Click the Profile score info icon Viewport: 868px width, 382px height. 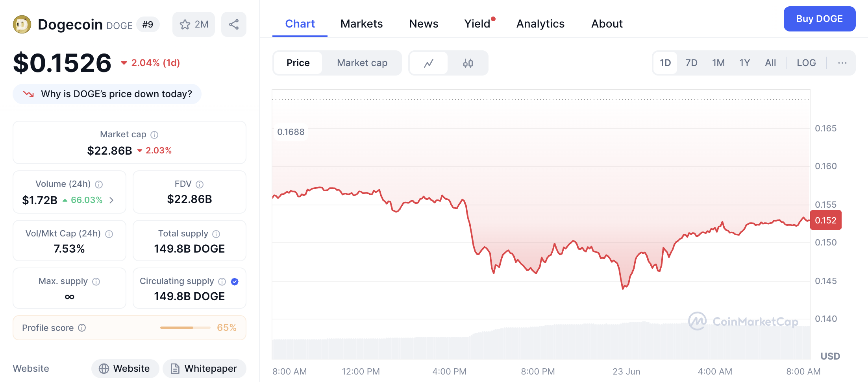(x=82, y=328)
